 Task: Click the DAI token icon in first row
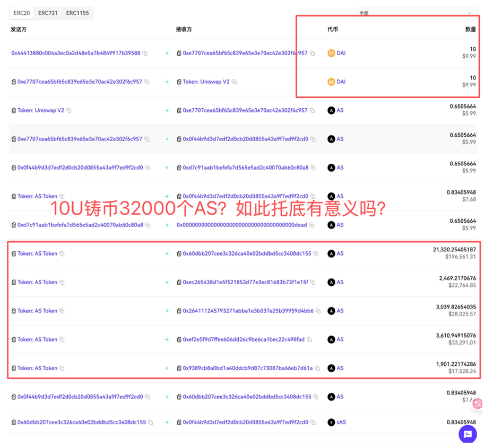(331, 53)
